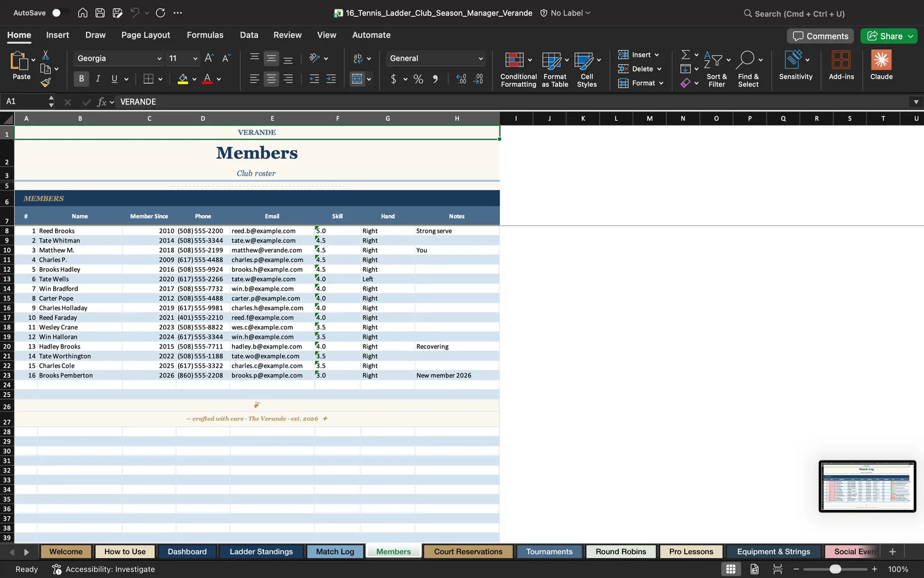Toggle underline formatting
924x578 pixels.
114,79
